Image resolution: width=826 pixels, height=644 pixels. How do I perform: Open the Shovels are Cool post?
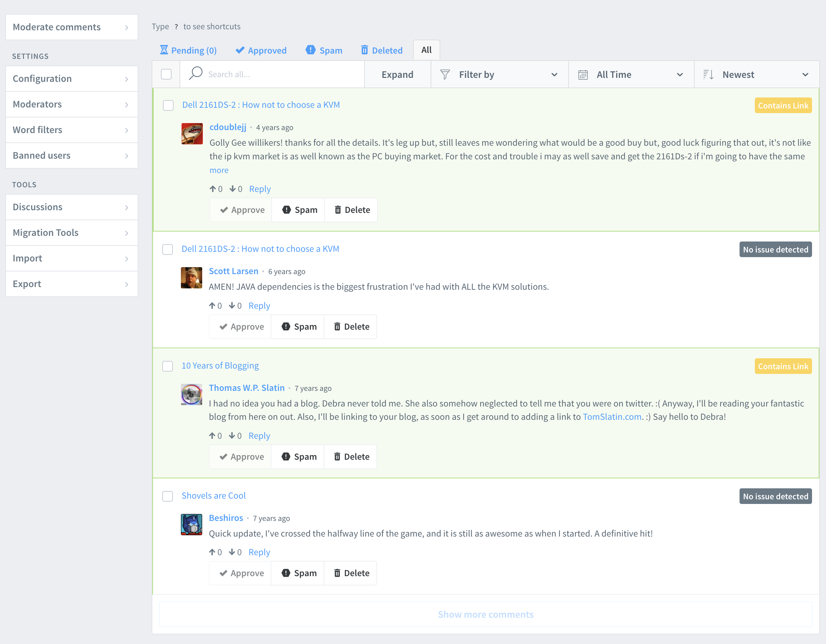[x=214, y=496]
